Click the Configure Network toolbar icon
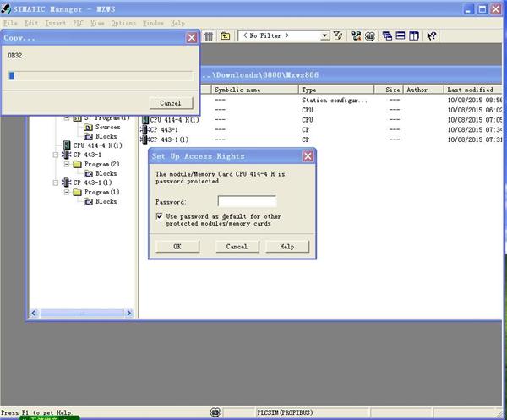This screenshot has width=507, height=420. click(x=356, y=35)
